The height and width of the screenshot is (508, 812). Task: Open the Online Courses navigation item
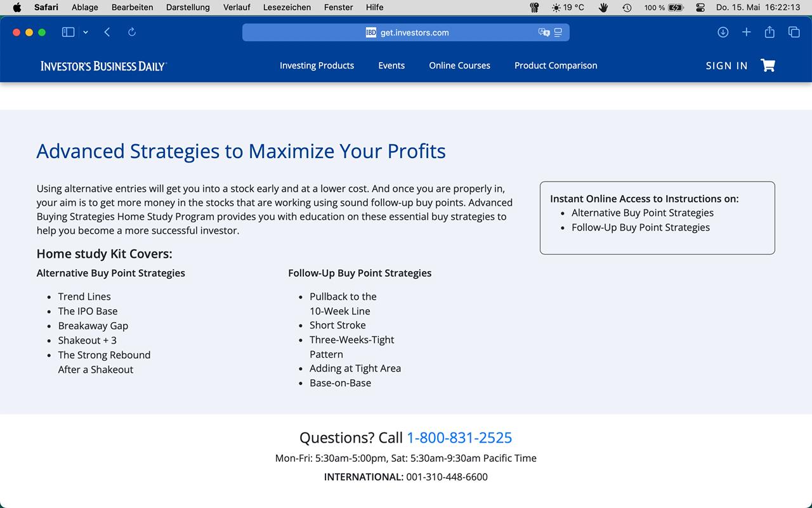pos(459,65)
